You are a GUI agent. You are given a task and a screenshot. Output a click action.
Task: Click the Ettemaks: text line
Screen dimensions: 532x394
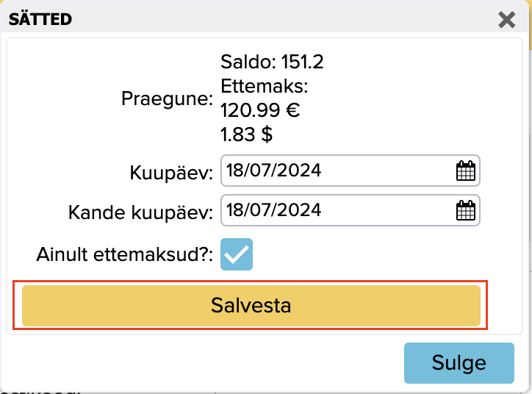(x=265, y=87)
